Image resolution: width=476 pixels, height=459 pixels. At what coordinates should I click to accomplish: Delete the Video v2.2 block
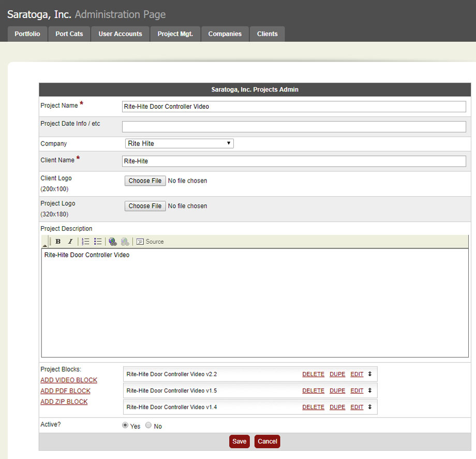314,374
